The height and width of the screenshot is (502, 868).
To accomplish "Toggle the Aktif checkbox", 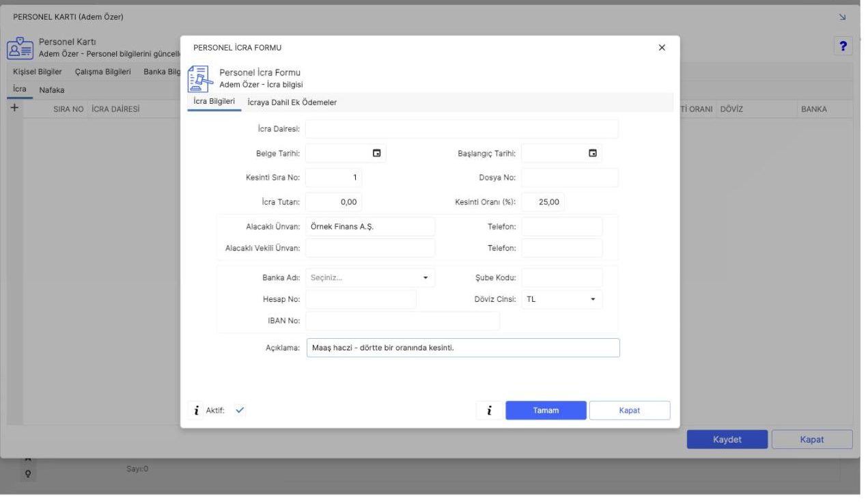I will pos(240,410).
